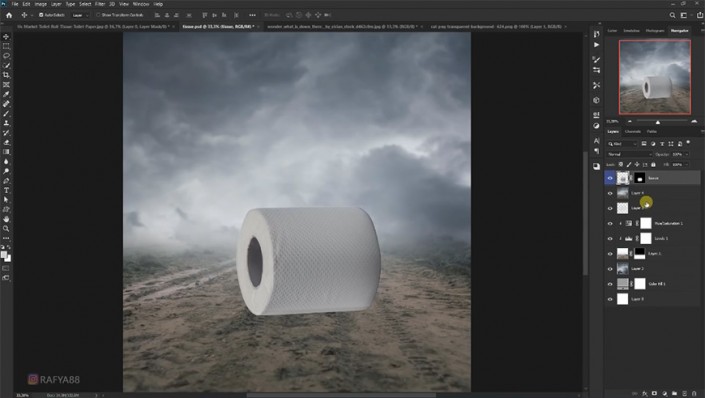Click the delete layer trash icon

694,393
